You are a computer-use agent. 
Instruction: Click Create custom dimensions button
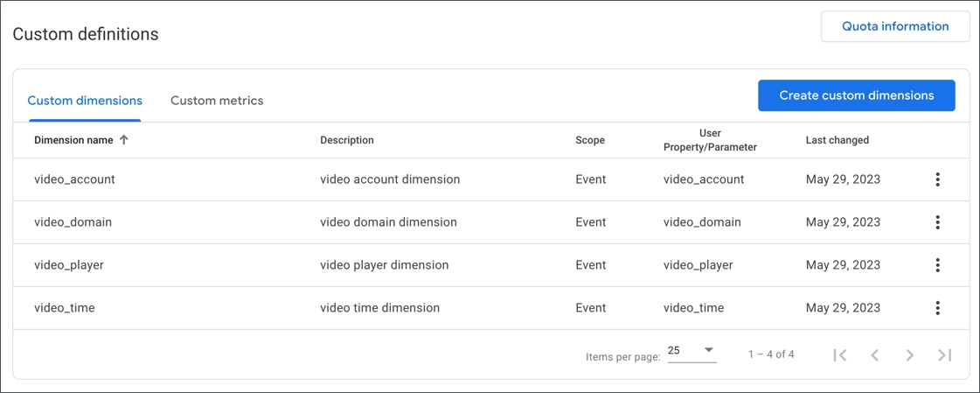pos(856,95)
